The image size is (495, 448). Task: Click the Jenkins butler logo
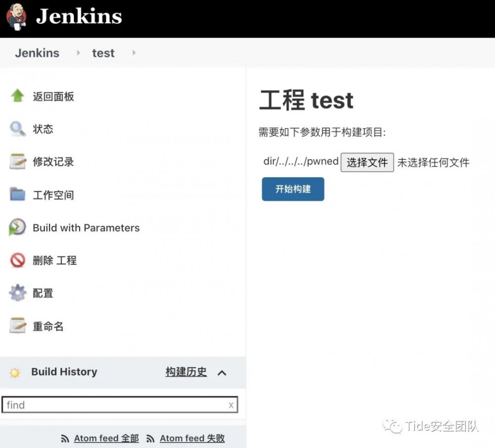(x=15, y=17)
